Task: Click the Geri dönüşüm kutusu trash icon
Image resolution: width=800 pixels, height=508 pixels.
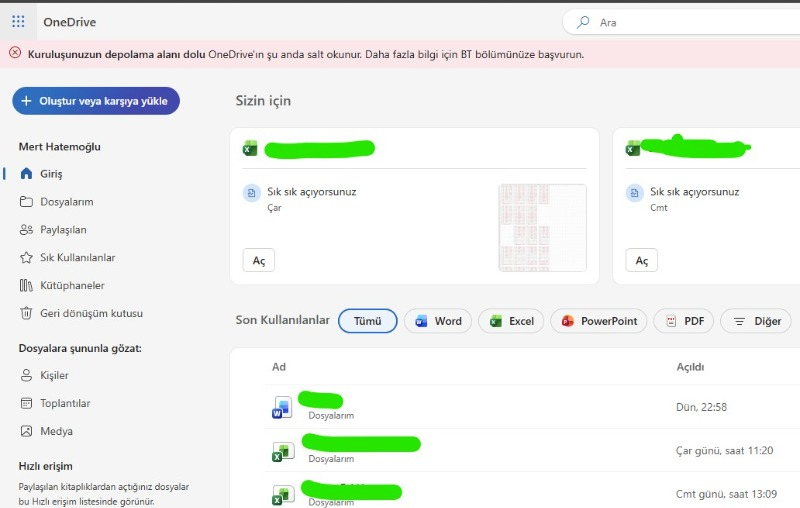Action: [26, 313]
